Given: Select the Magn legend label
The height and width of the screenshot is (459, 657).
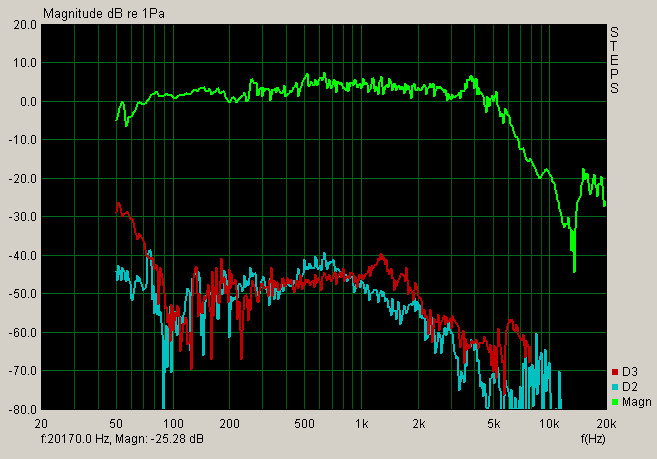Looking at the screenshot, I should pyautogui.click(x=634, y=401).
